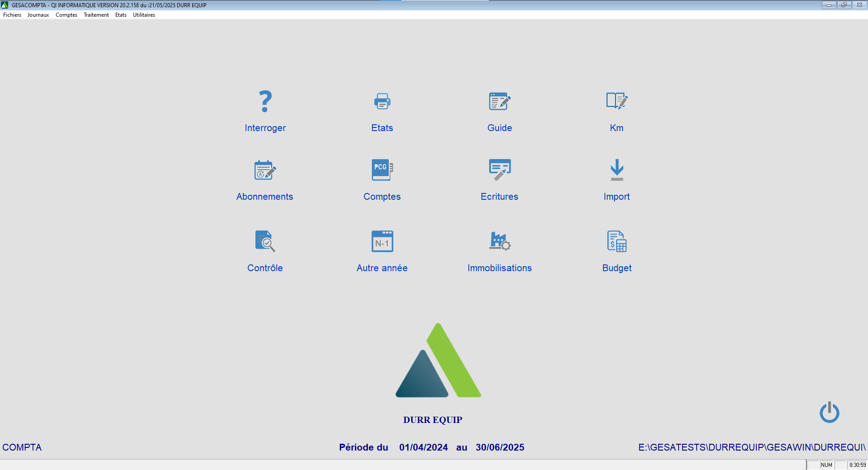The height and width of the screenshot is (470, 868).
Task: Click the Budget calculator icon
Action: coord(617,241)
